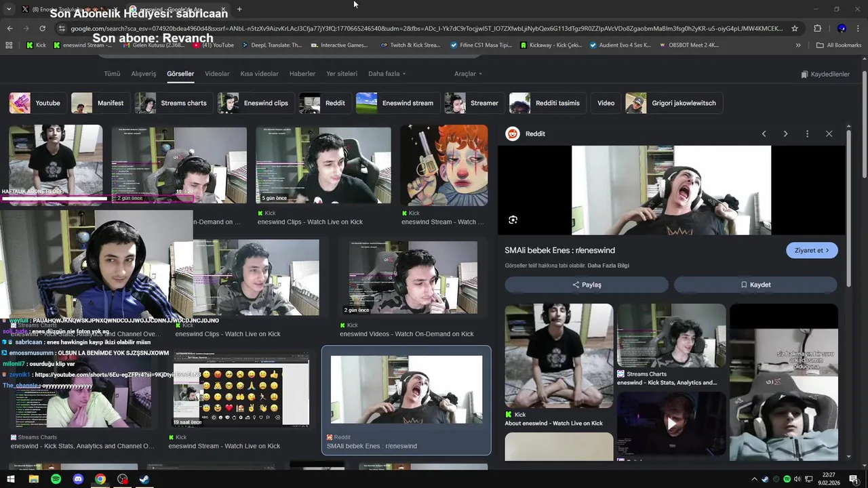
Task: Share image using Paylaş button
Action: point(587,285)
